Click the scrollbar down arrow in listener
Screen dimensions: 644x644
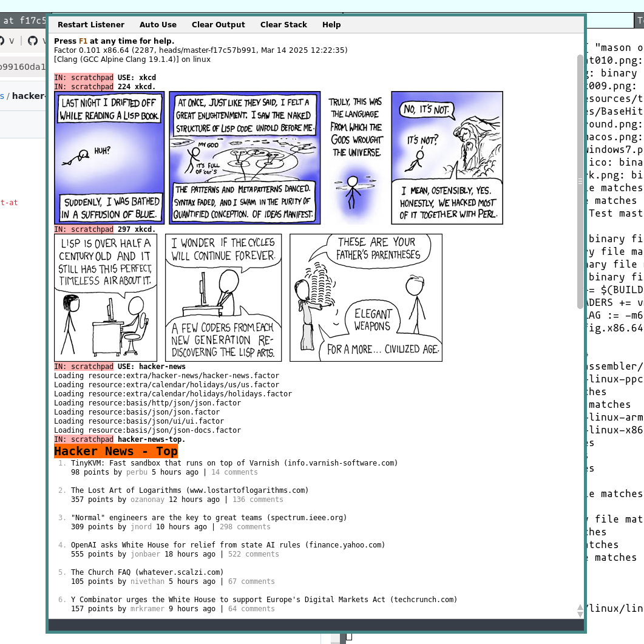(x=580, y=614)
